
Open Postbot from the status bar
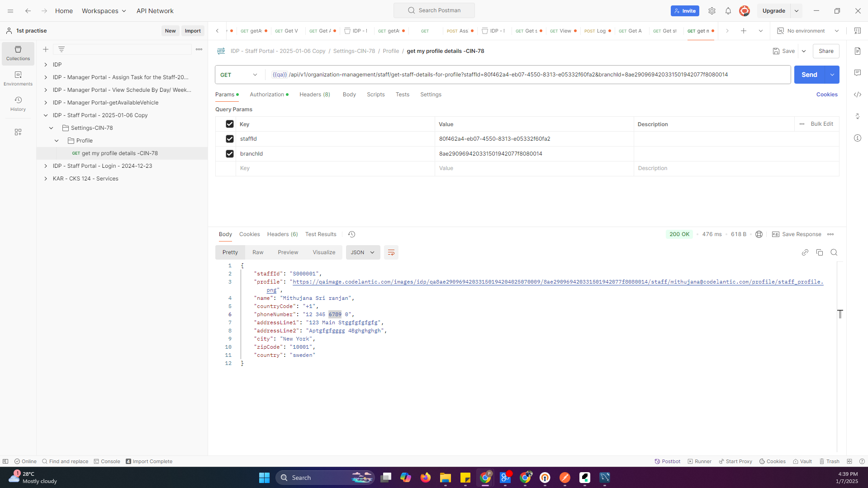(668, 461)
